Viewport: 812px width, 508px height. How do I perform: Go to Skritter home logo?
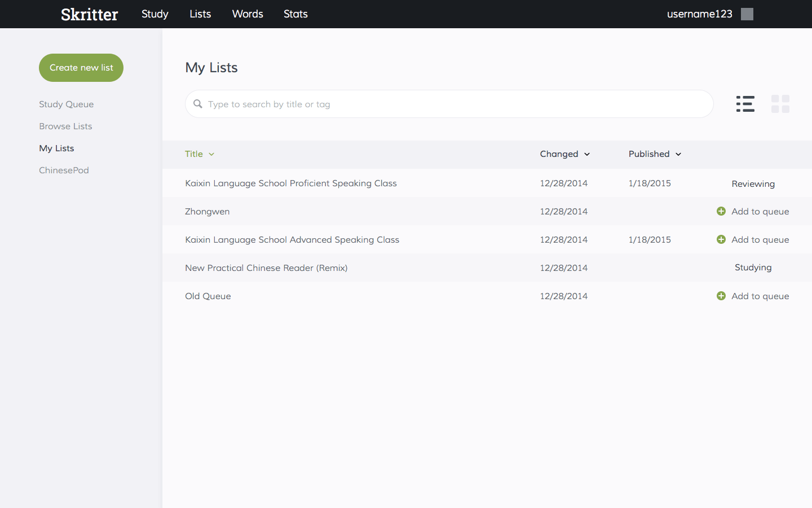90,14
